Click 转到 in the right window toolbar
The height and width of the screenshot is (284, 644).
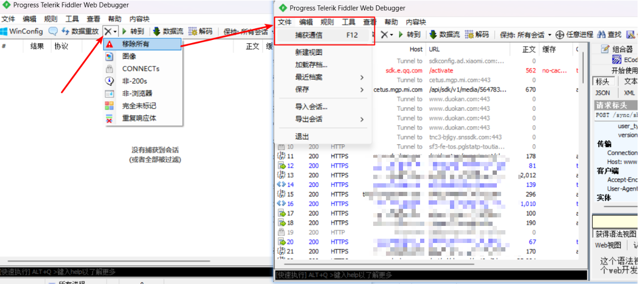pyautogui.click(x=409, y=35)
